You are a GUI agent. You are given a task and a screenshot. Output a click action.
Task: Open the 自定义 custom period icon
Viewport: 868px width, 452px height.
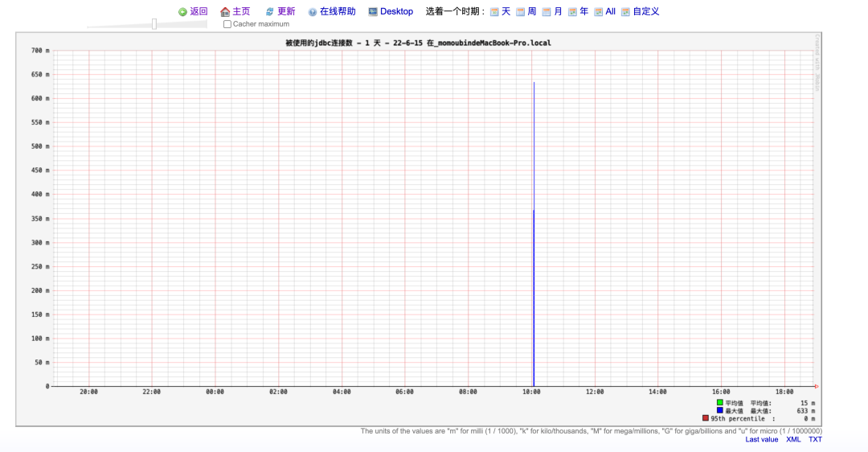[625, 11]
